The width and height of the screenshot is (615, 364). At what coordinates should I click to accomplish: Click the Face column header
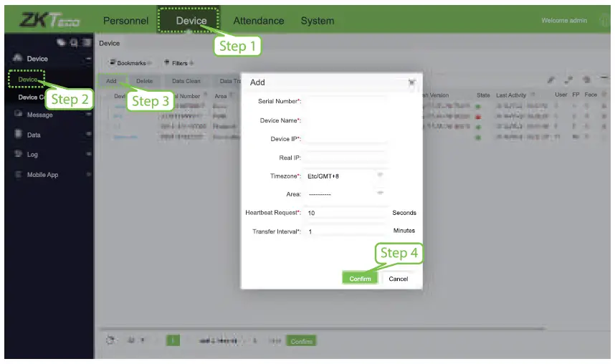pos(591,95)
